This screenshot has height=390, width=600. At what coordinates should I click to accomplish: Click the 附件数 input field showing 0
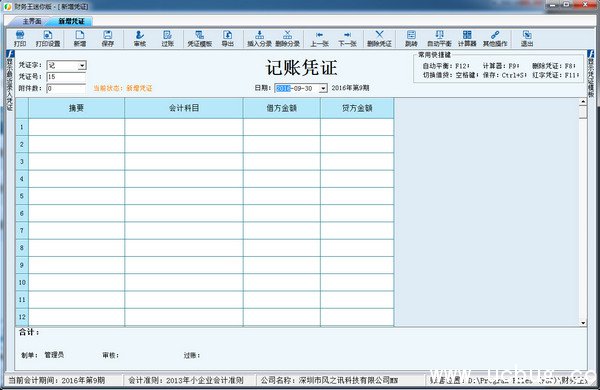66,88
